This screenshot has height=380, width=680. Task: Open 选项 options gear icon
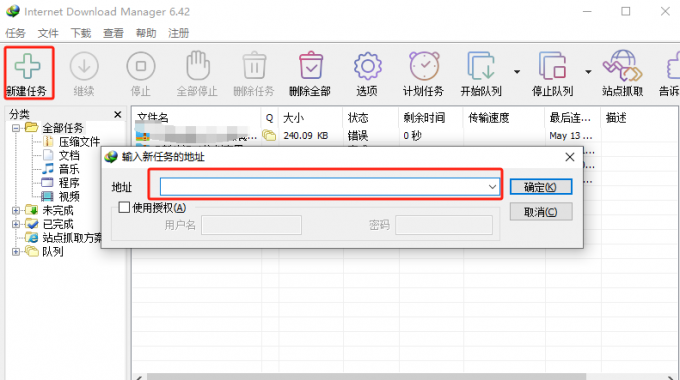[x=367, y=66]
